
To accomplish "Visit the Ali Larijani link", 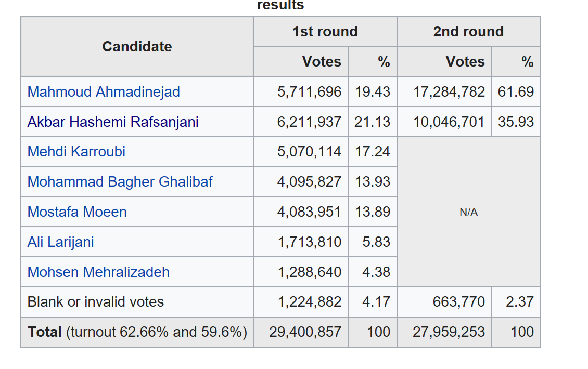I will click(x=61, y=242).
